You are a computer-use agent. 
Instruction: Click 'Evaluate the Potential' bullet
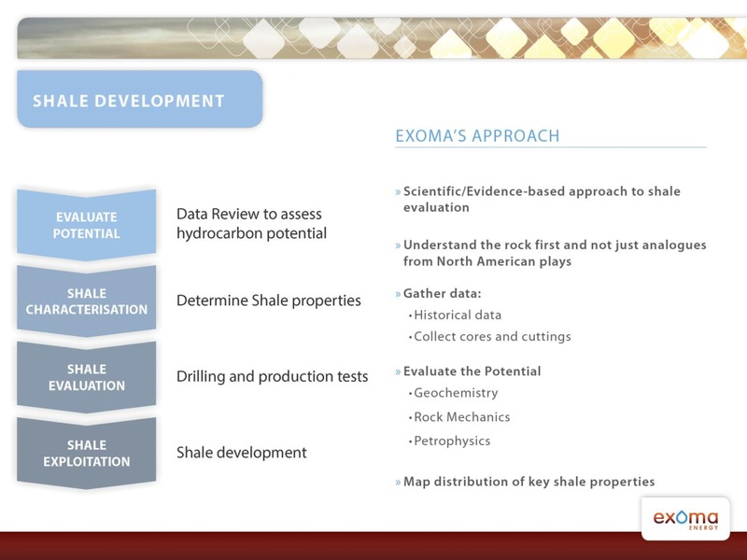(469, 371)
